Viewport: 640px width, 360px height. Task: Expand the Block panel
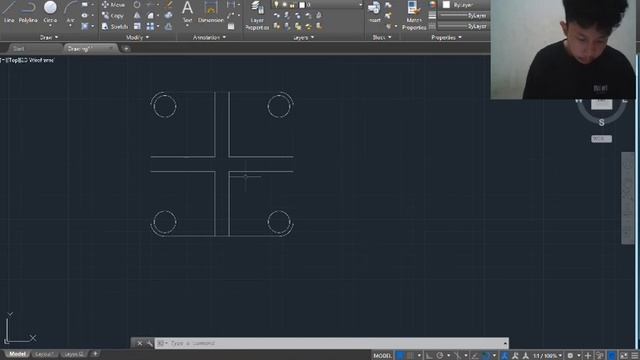(382, 37)
